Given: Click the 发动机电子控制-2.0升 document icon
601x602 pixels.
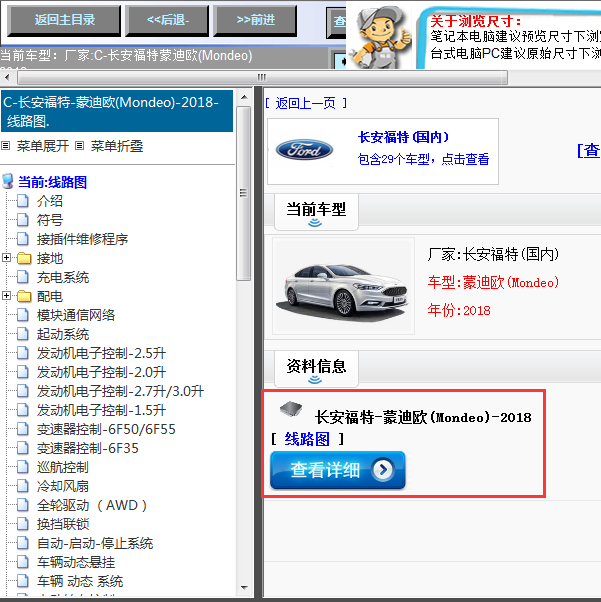Looking at the screenshot, I should 23,372.
